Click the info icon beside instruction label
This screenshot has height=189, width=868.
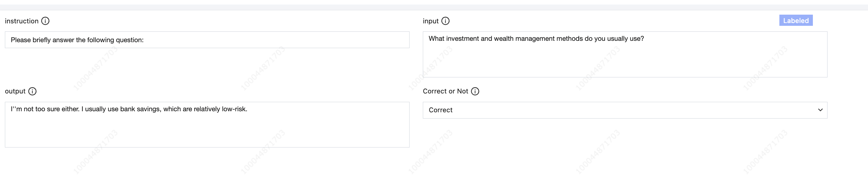click(45, 21)
